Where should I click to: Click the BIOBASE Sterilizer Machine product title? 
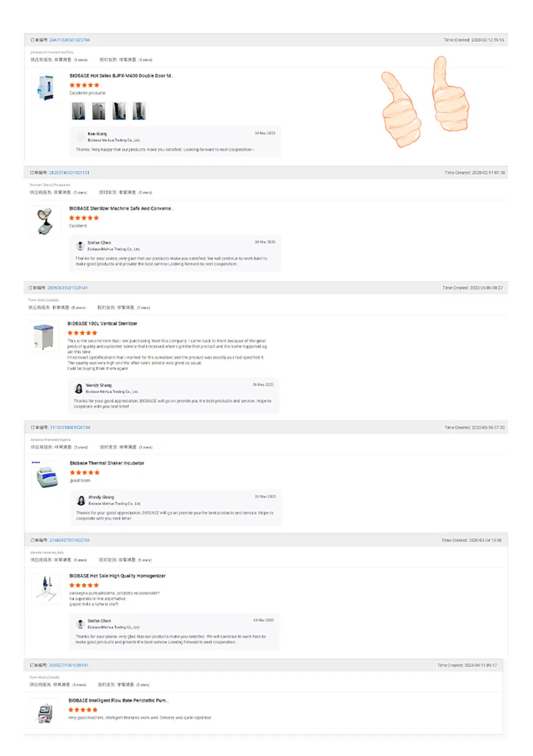point(121,208)
